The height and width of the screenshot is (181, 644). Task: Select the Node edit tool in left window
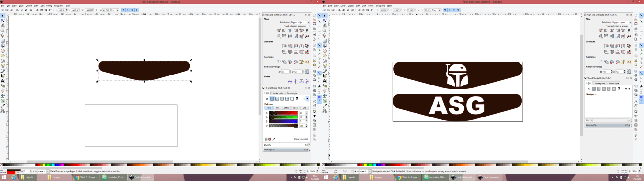click(3, 21)
